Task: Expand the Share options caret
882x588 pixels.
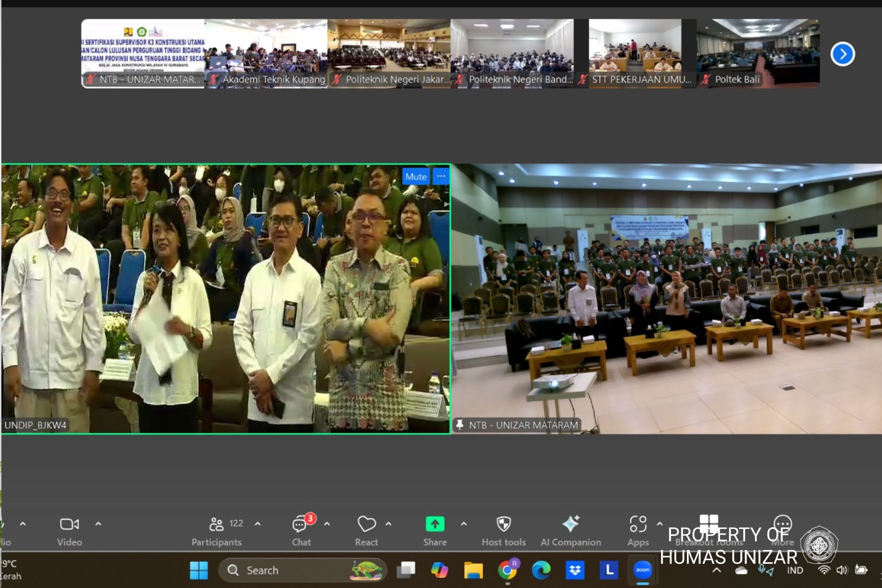Action: click(x=464, y=524)
